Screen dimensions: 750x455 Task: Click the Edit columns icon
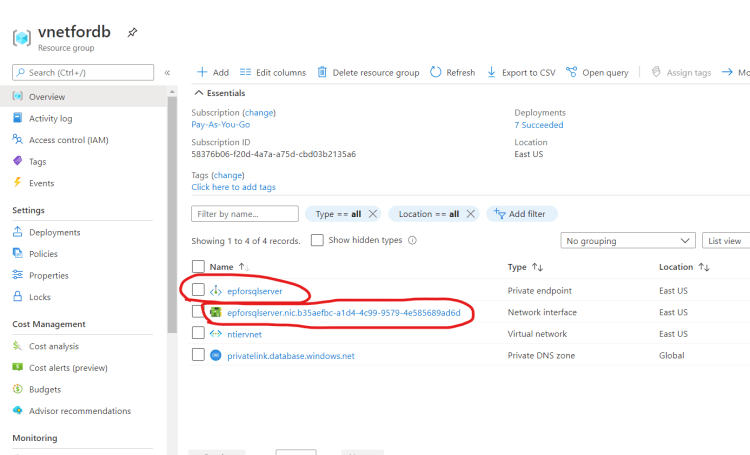(x=245, y=72)
